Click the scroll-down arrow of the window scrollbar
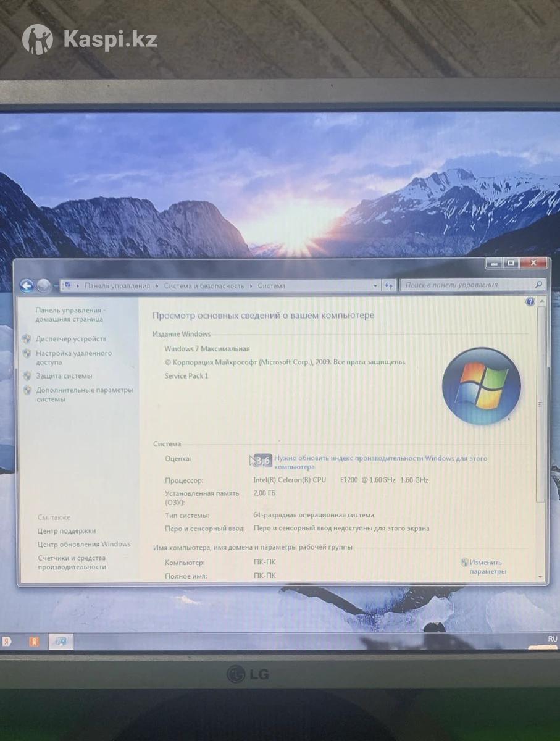Screen dimensions: 560x741 click(541, 576)
